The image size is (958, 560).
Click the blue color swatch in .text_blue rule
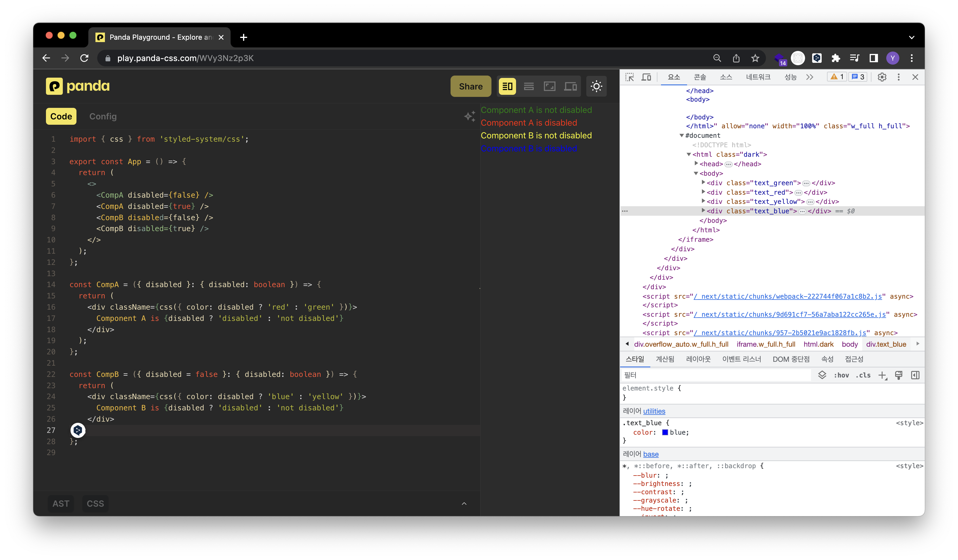tap(665, 432)
